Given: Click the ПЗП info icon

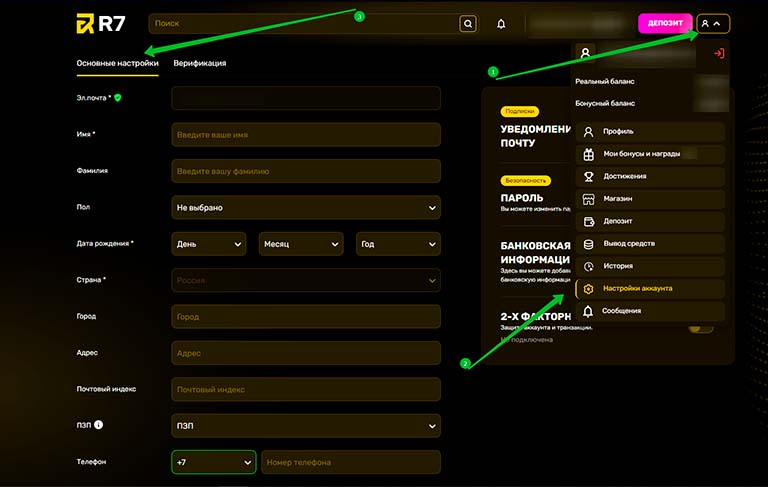Looking at the screenshot, I should click(99, 425).
